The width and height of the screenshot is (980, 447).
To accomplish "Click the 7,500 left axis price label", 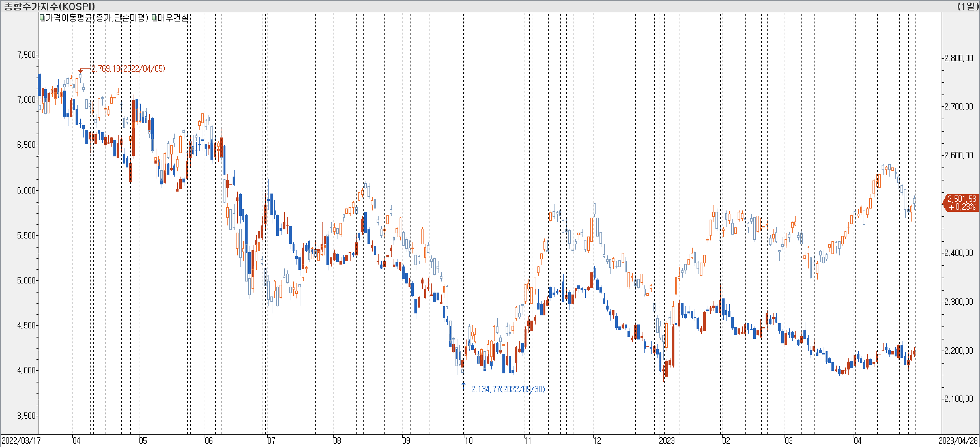I will point(26,55).
